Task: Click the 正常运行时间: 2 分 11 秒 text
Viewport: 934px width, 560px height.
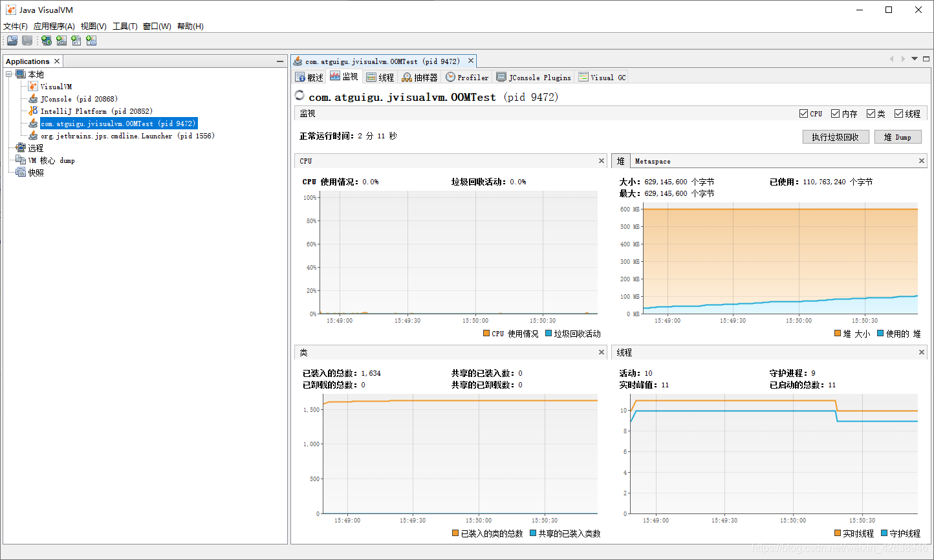Action: [x=348, y=136]
